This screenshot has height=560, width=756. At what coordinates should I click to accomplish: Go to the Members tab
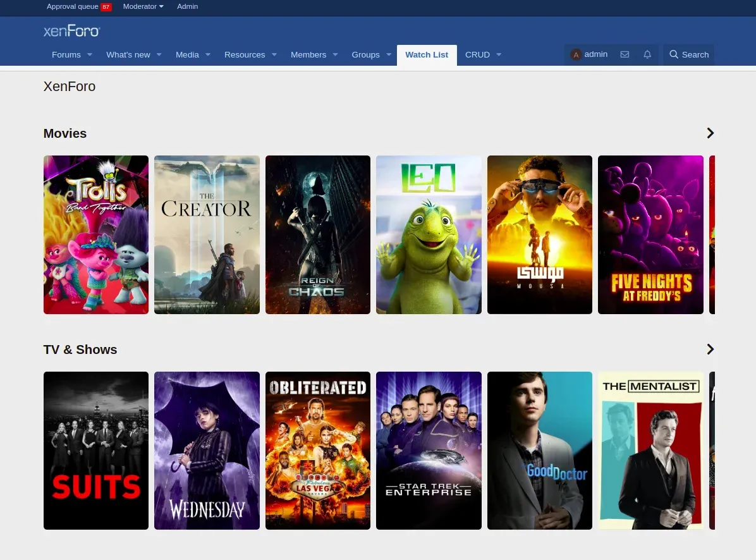pos(308,55)
